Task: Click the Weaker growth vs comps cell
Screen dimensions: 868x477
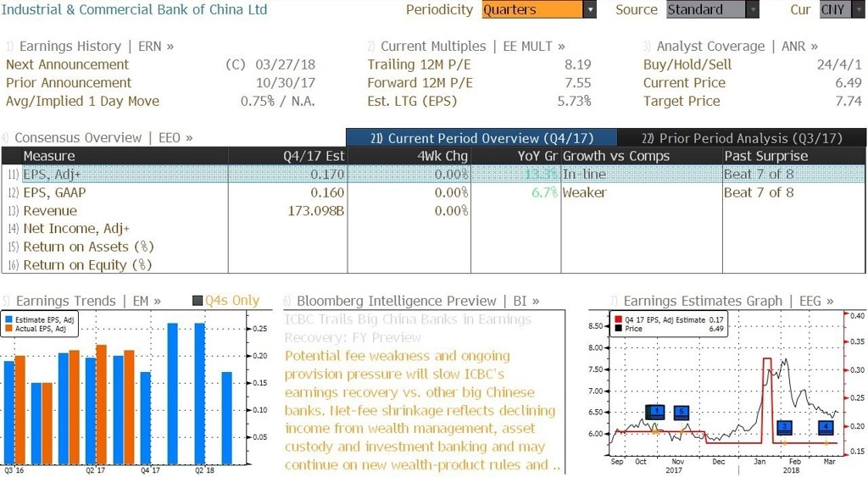Action: tap(585, 192)
